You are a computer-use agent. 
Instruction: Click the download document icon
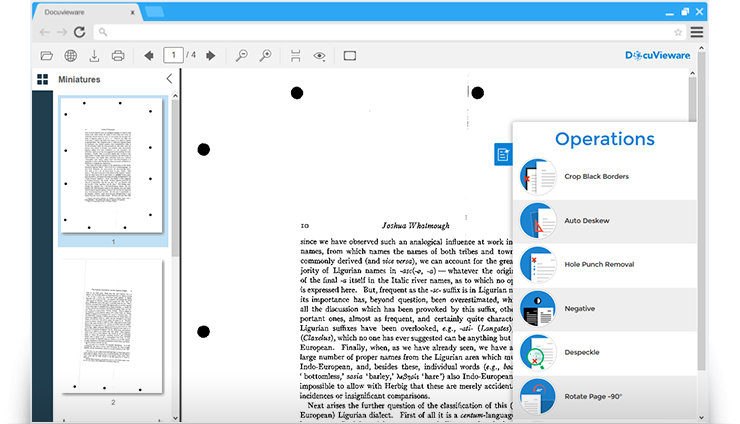click(95, 56)
